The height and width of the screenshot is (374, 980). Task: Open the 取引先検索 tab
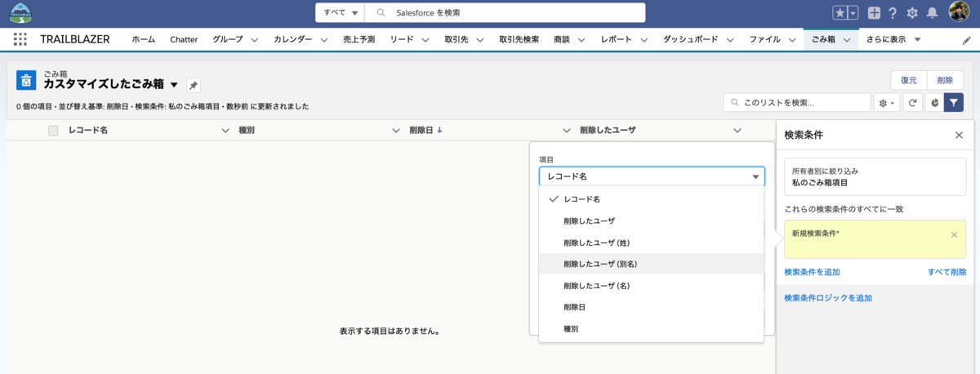coord(519,39)
